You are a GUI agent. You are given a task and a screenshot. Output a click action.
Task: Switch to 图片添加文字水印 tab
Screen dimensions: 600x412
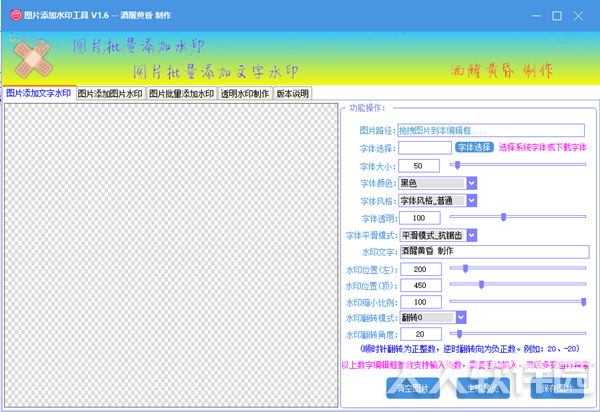click(39, 93)
